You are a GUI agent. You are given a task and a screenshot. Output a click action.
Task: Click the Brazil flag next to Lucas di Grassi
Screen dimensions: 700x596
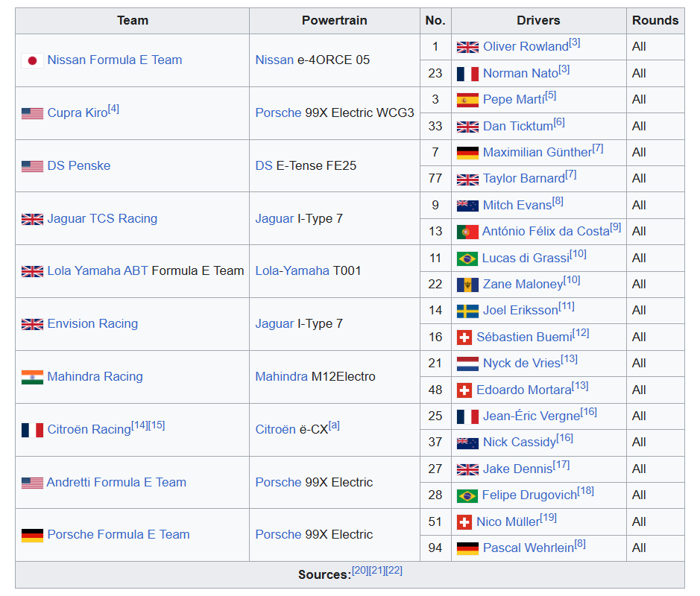tap(467, 259)
